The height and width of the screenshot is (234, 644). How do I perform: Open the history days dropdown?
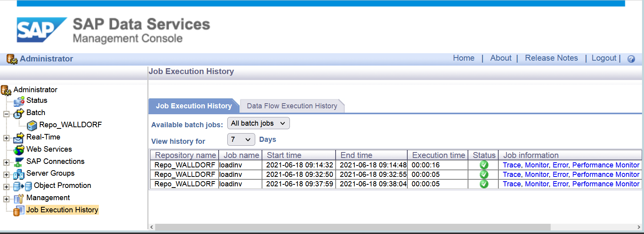[x=241, y=139]
